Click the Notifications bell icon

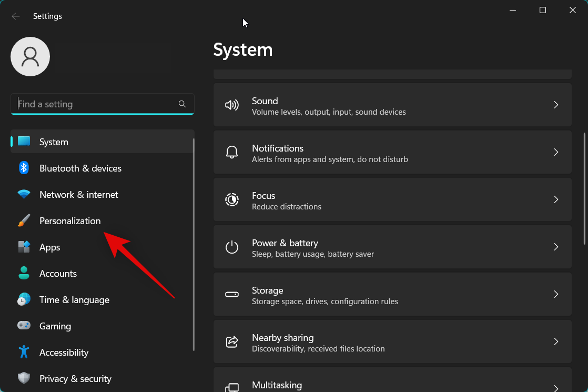232,152
